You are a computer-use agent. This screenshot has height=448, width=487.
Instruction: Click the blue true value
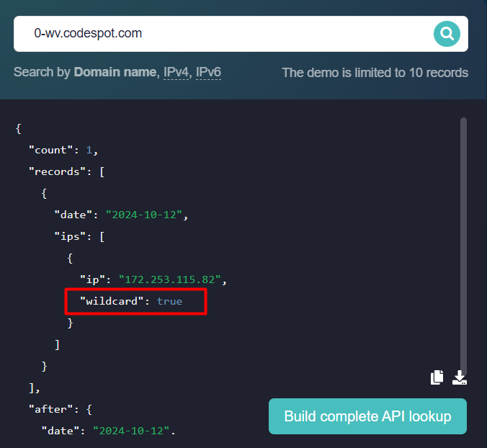(x=169, y=301)
